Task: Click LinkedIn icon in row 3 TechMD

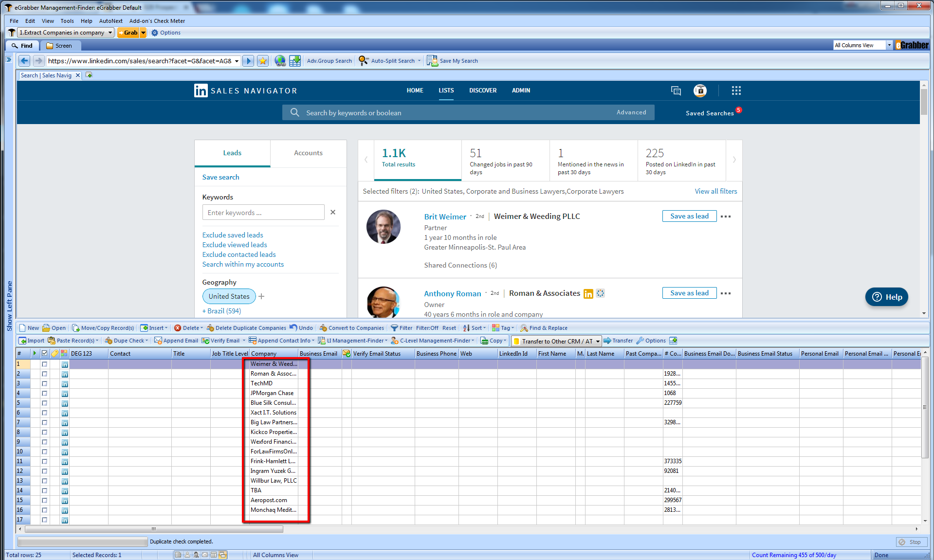Action: [x=65, y=384]
